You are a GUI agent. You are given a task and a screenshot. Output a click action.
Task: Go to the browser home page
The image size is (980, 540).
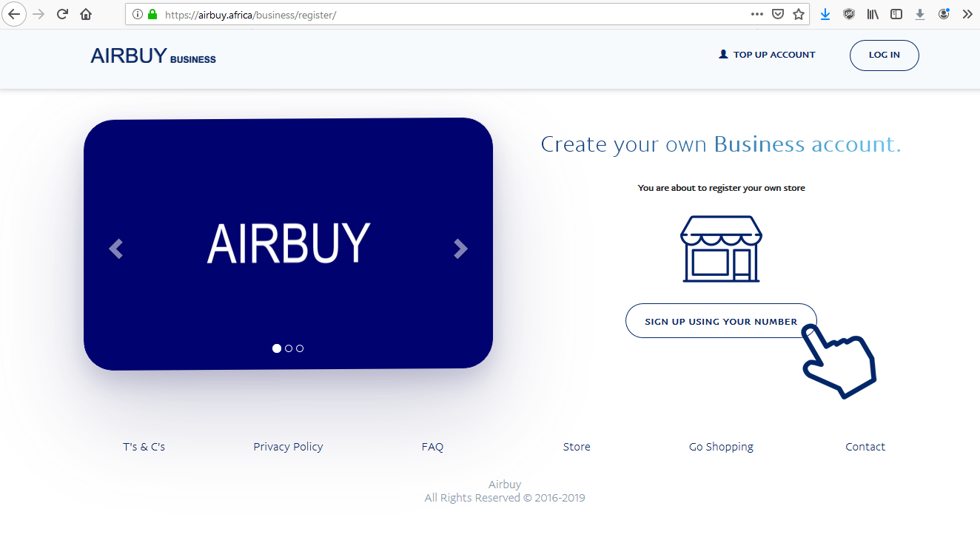click(x=86, y=14)
